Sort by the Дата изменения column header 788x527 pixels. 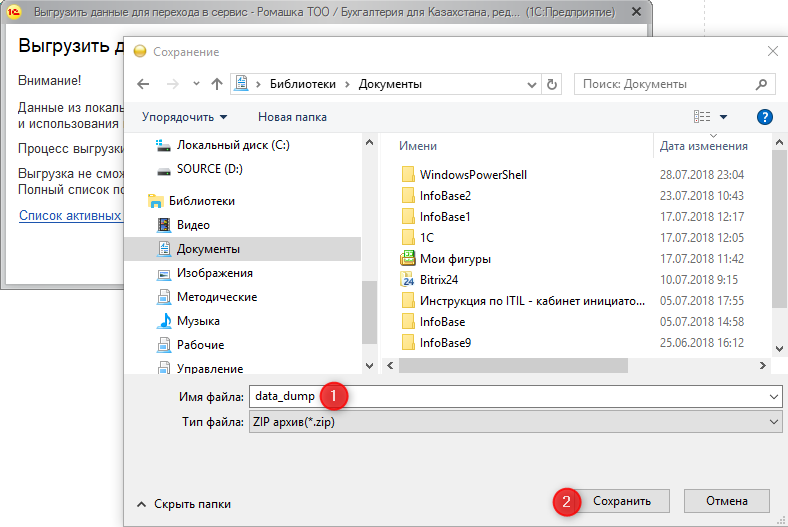point(704,146)
